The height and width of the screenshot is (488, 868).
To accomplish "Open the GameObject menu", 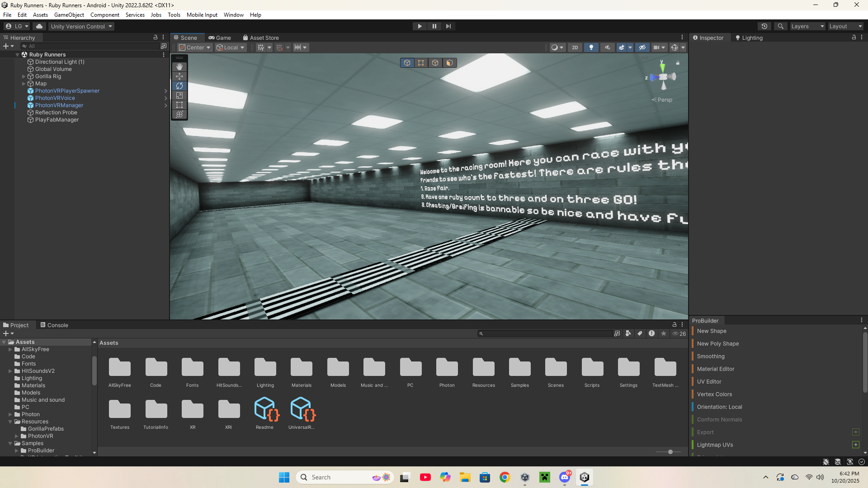I will click(x=69, y=15).
